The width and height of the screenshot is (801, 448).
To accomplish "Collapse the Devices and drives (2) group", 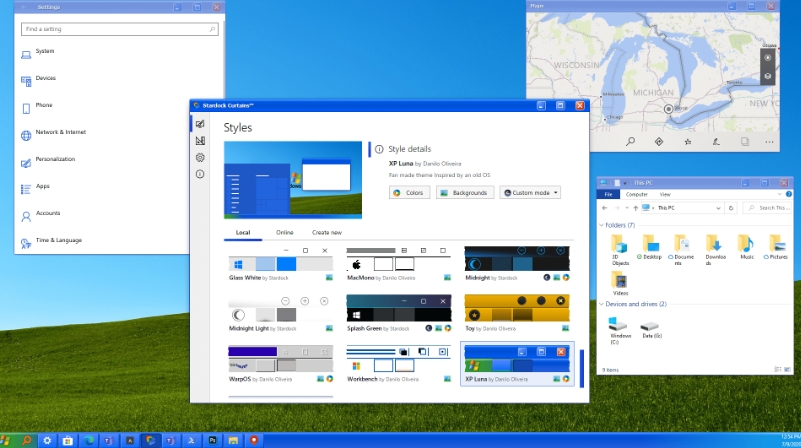I will [x=601, y=304].
